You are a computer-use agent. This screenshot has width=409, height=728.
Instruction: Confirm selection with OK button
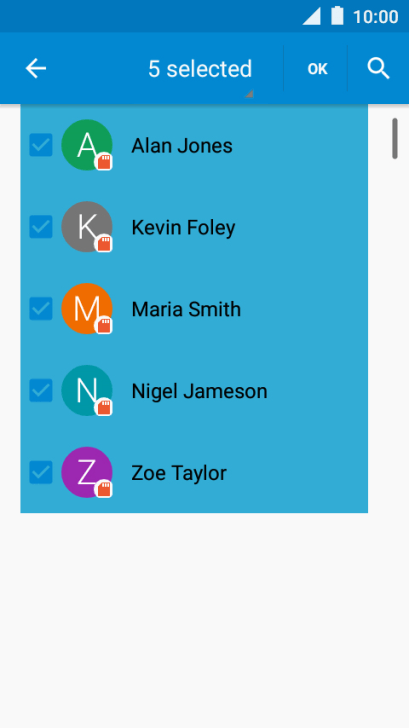tap(318, 69)
